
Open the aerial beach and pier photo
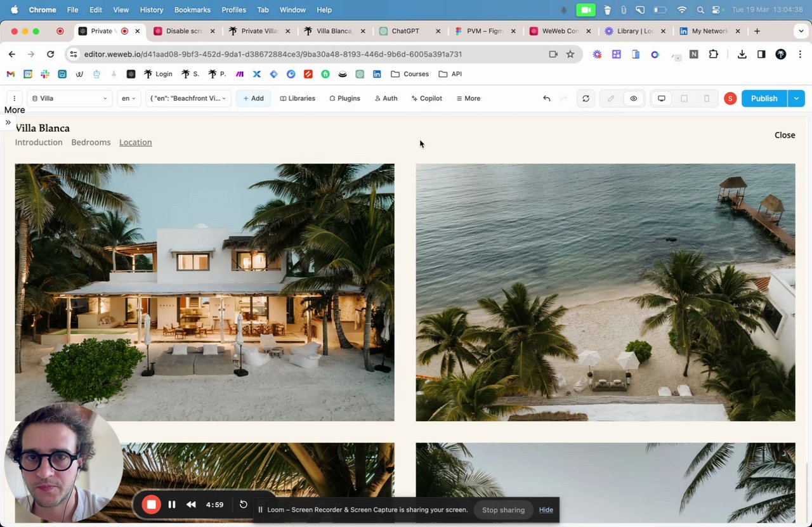605,292
